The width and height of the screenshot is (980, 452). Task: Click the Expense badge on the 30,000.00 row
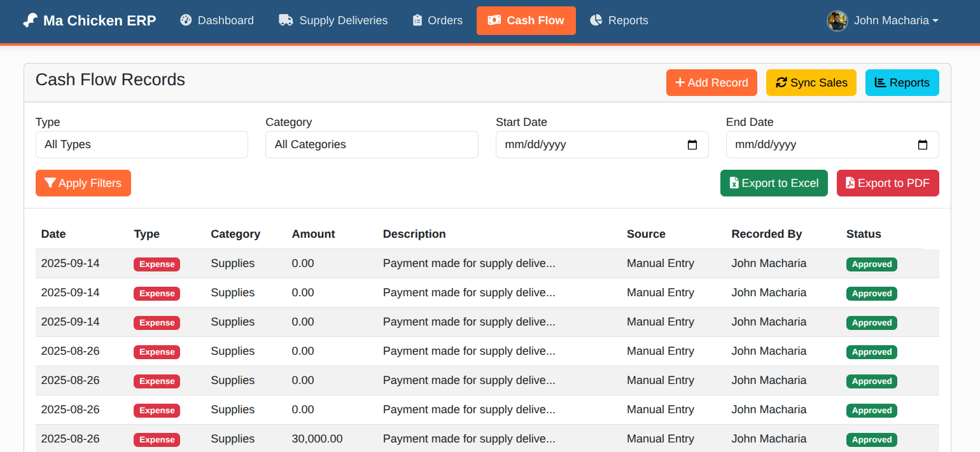click(x=157, y=439)
